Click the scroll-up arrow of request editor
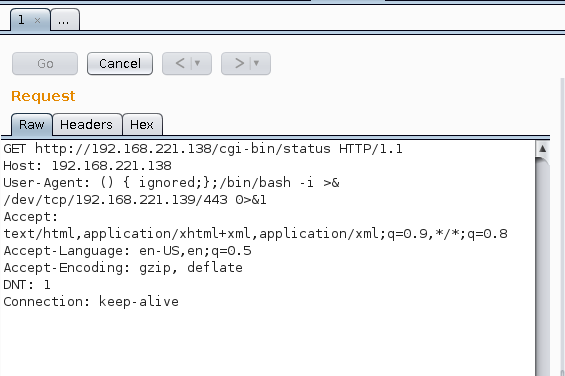The image size is (565, 376). [543, 149]
